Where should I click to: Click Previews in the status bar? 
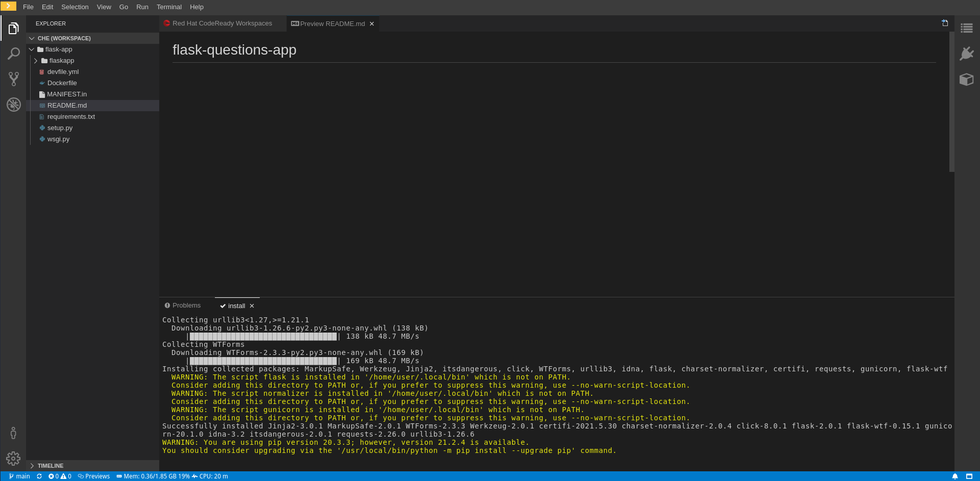(x=94, y=476)
